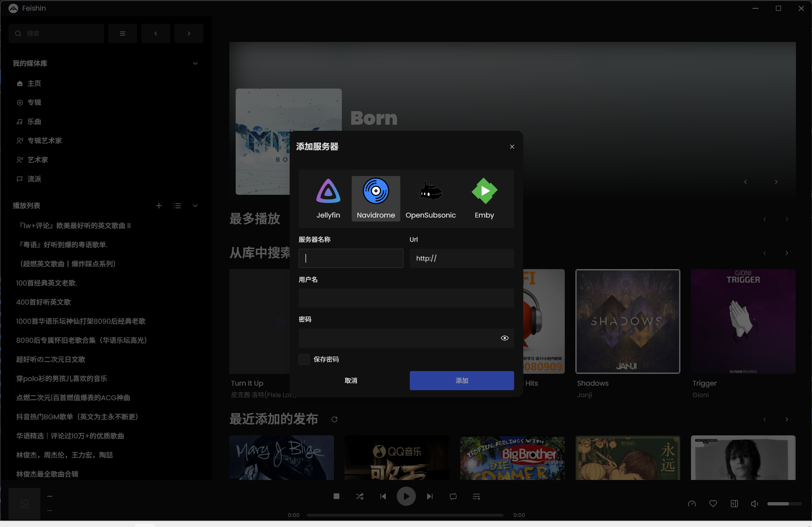Open playlist list view icon
Image resolution: width=812 pixels, height=527 pixels.
click(x=177, y=206)
